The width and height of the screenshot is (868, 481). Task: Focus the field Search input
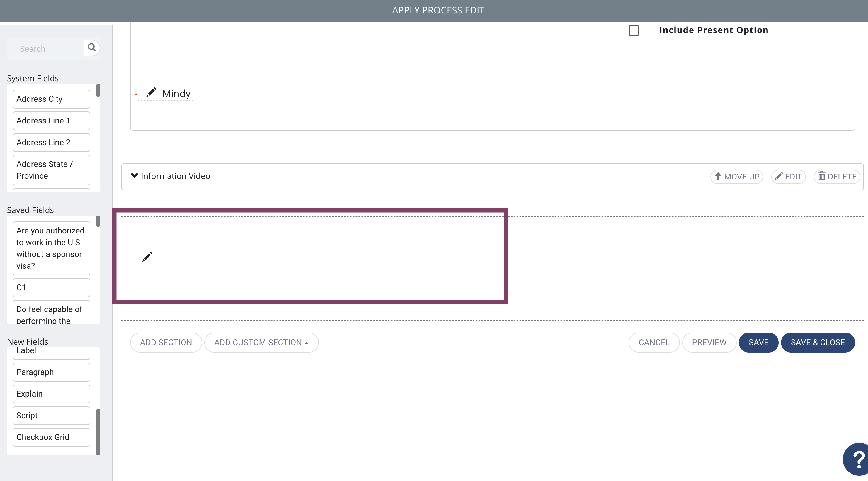[45, 49]
